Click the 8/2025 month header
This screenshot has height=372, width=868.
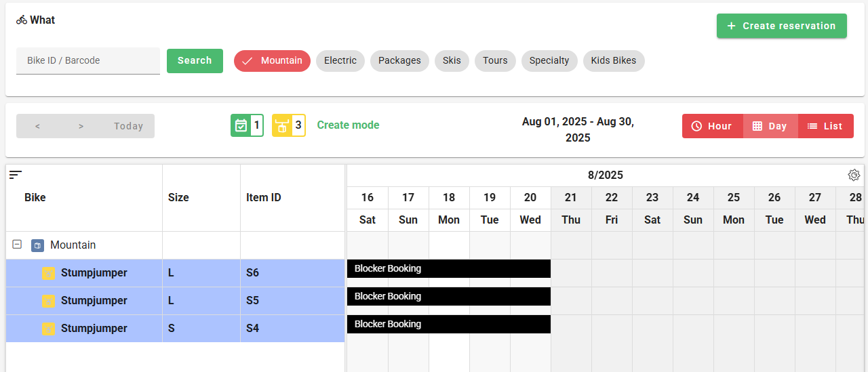(x=605, y=175)
